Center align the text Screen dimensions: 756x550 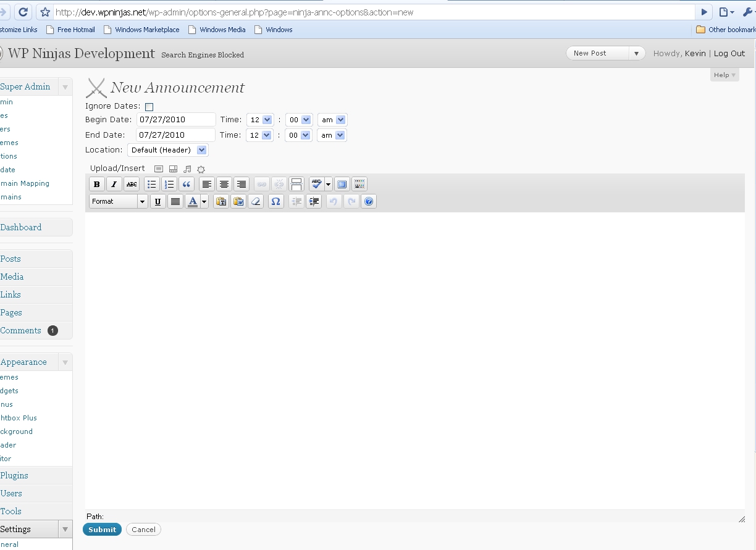pos(224,184)
